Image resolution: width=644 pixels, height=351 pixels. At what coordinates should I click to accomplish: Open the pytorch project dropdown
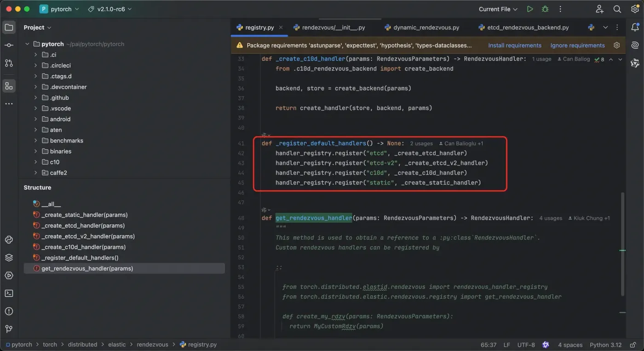(59, 9)
